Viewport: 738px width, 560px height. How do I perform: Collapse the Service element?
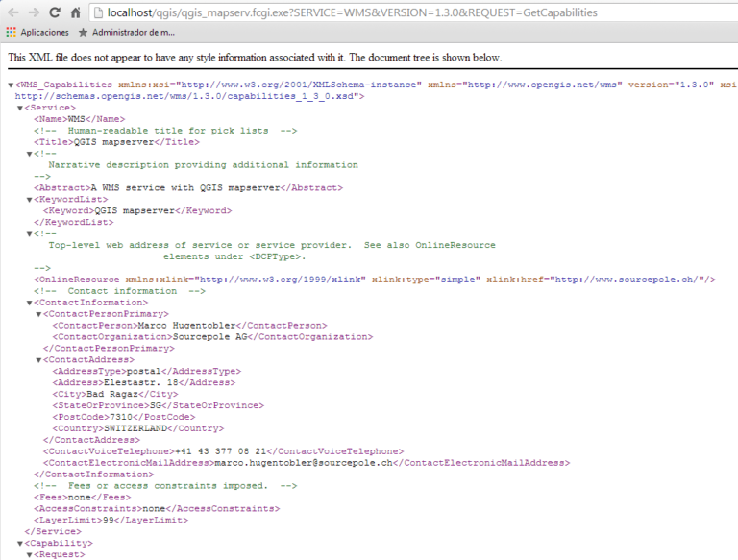(x=19, y=108)
